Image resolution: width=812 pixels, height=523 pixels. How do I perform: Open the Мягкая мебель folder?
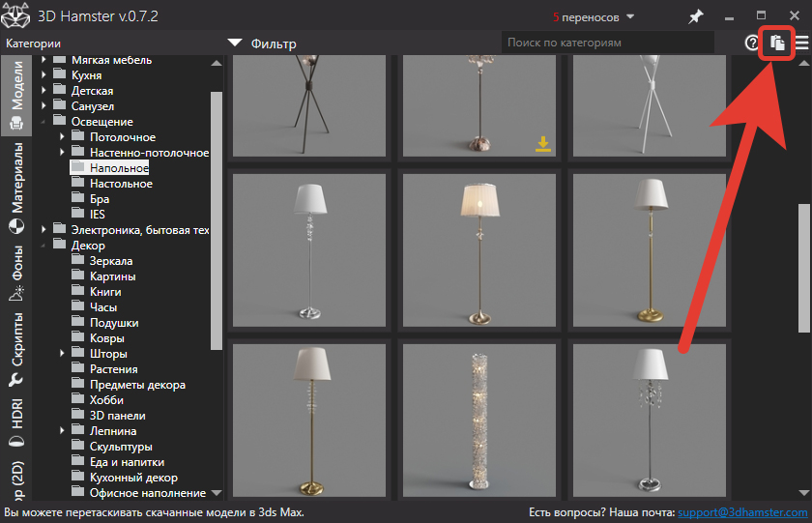pyautogui.click(x=111, y=60)
